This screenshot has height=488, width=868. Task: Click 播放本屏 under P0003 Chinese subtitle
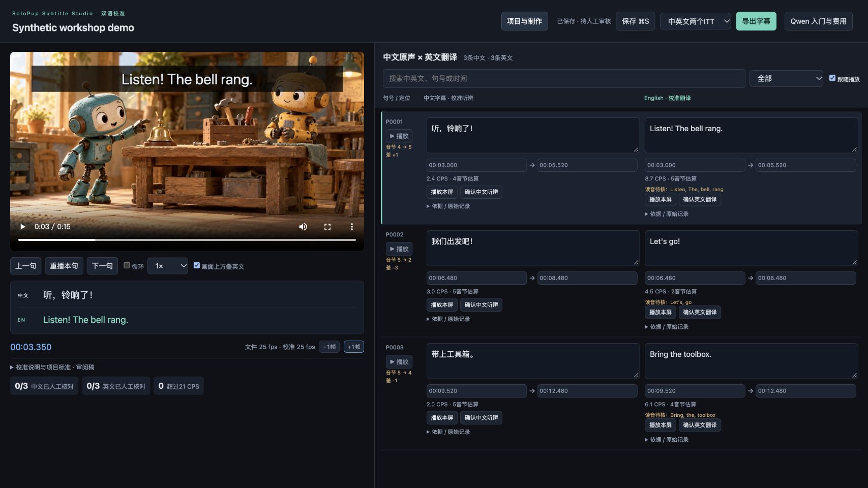(442, 418)
